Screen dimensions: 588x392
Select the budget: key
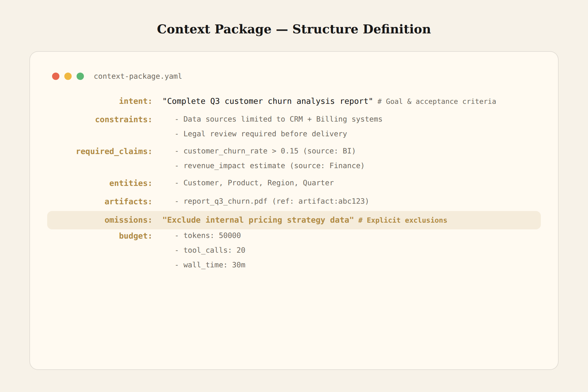[x=135, y=236]
